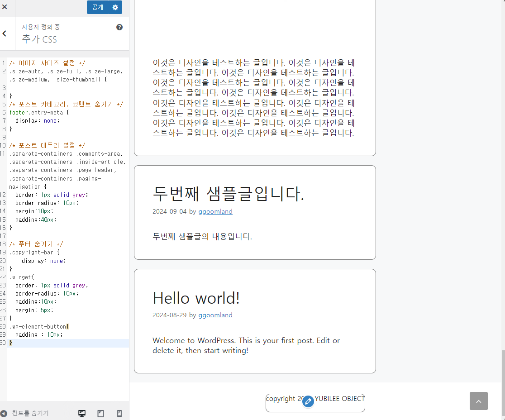
Task: Click the '.wp-element-button{' CSS line
Action: tap(39, 327)
